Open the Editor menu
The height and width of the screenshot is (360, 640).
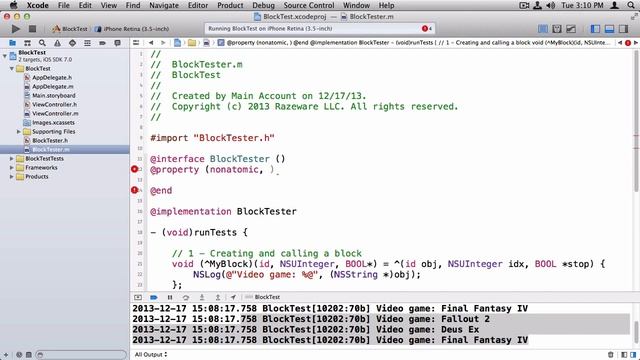(198, 5)
